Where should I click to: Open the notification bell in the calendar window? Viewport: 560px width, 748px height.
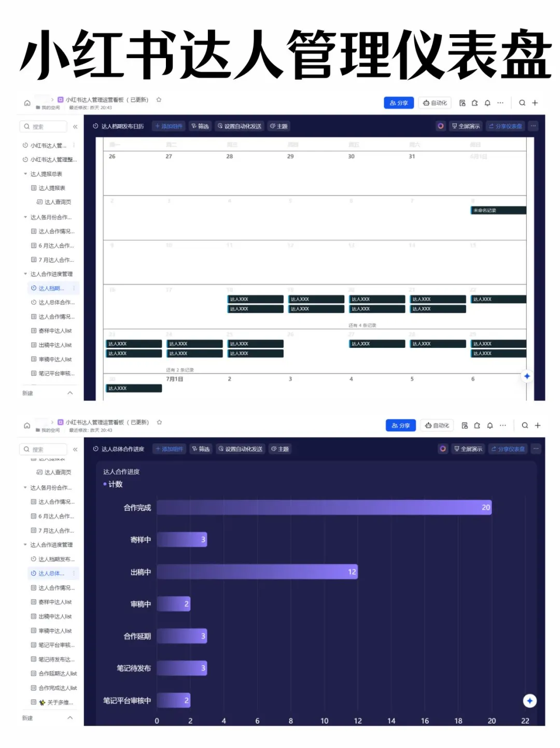tap(487, 103)
